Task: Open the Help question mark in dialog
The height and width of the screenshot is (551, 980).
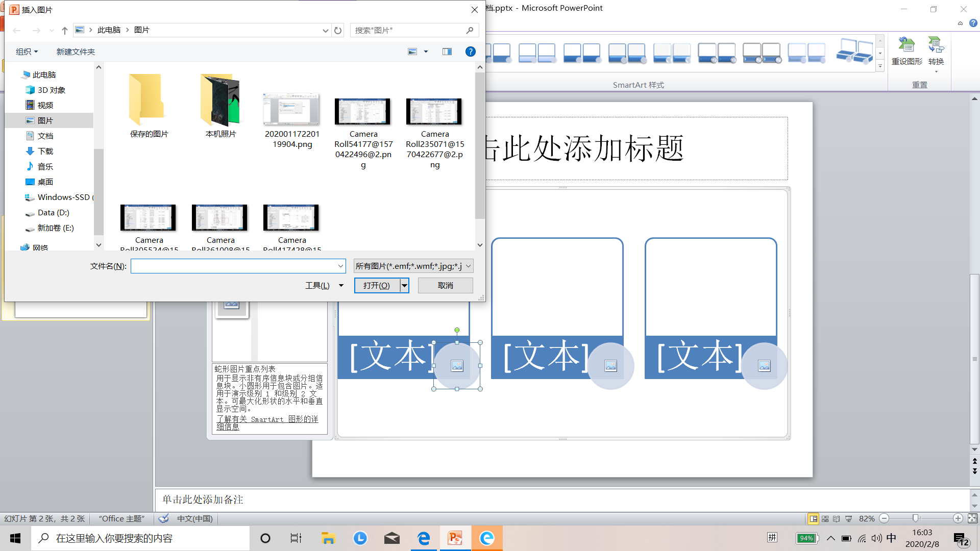Action: click(x=470, y=51)
